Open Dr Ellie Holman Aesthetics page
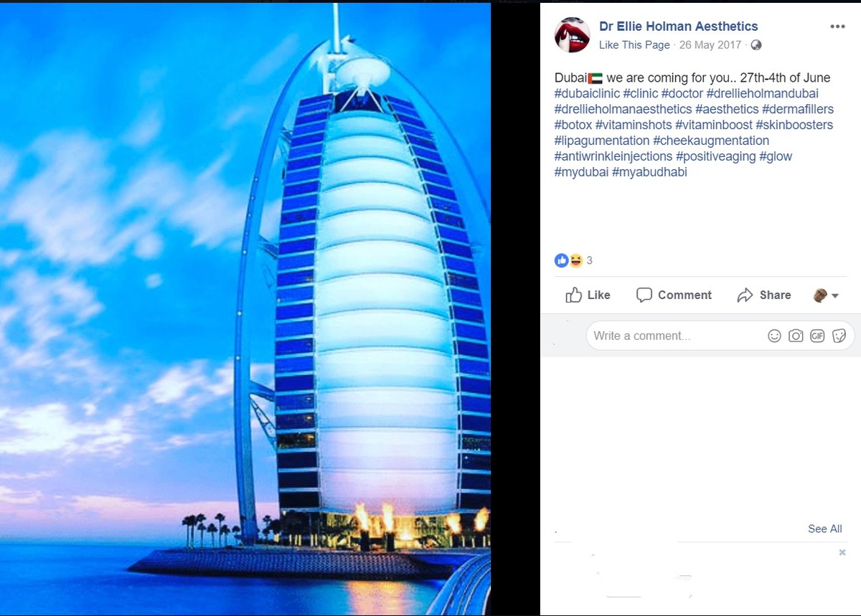The width and height of the screenshot is (861, 616). 678,27
